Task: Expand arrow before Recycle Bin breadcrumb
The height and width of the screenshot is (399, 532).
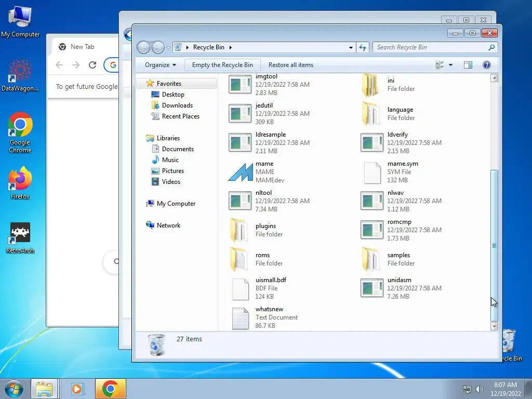Action: [x=187, y=47]
